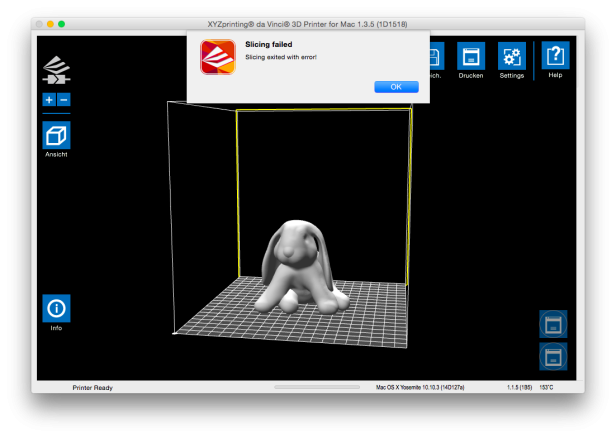
Task: Click the green fullscreen window button
Action: [62, 24]
